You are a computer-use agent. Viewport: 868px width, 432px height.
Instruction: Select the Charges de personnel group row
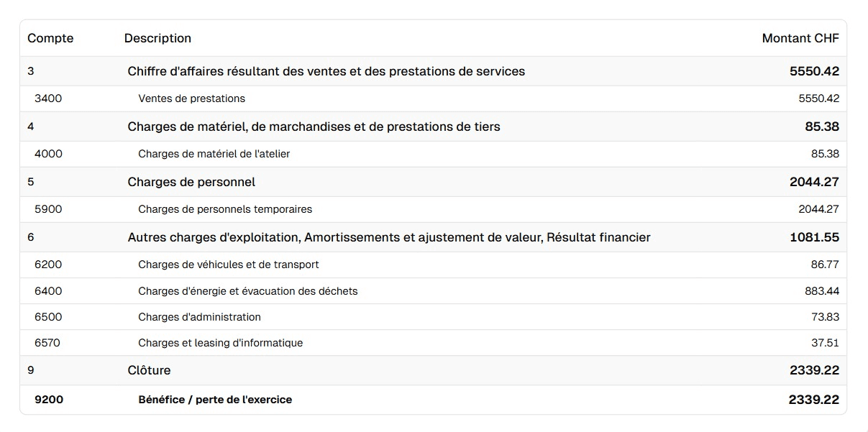click(x=191, y=182)
